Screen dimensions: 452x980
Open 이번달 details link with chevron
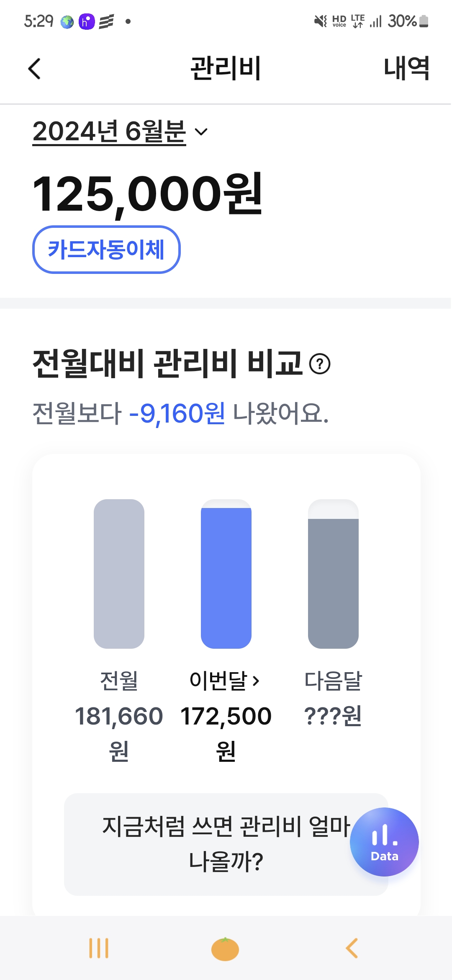click(225, 681)
